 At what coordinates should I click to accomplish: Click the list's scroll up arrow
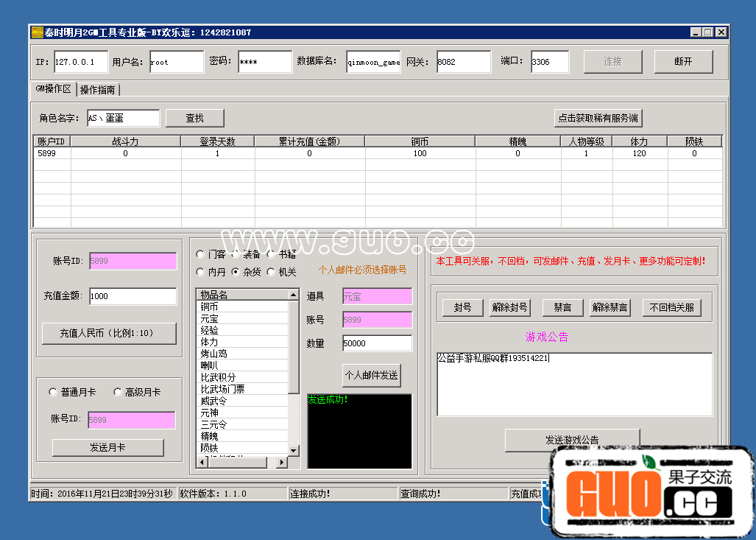[294, 295]
